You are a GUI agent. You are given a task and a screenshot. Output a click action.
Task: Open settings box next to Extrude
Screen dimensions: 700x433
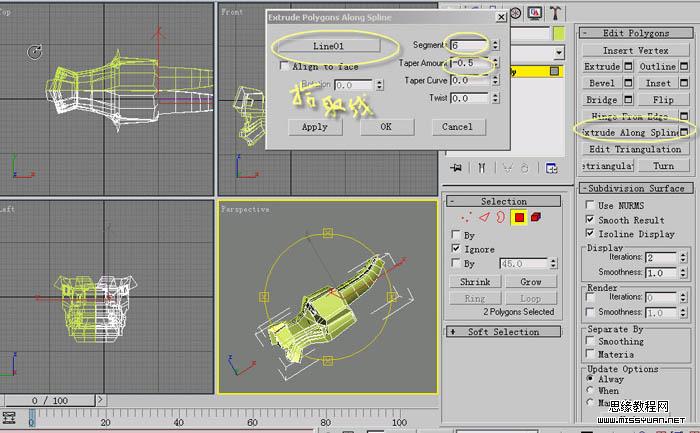[x=628, y=67]
